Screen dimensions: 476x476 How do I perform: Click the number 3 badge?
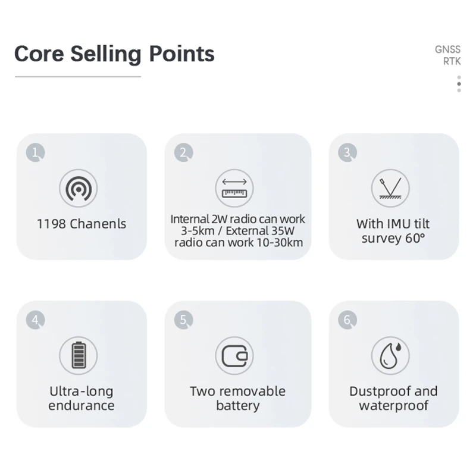click(x=347, y=152)
